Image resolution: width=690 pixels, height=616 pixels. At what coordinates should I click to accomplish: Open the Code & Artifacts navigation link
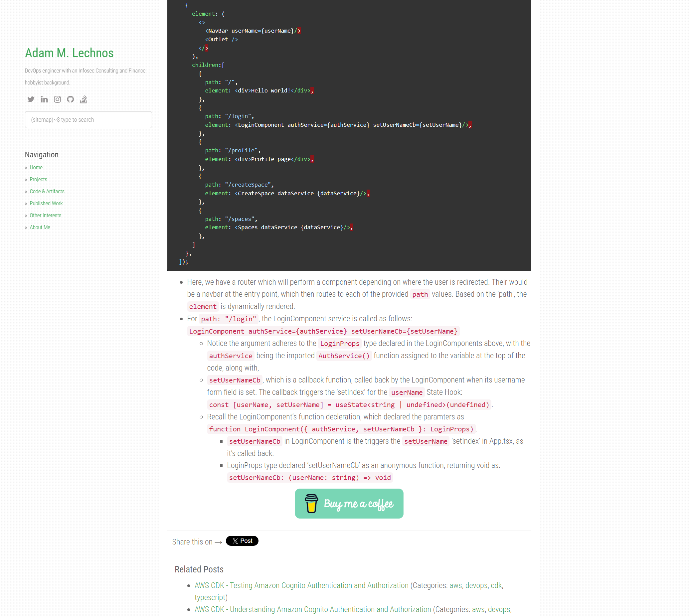click(x=47, y=191)
